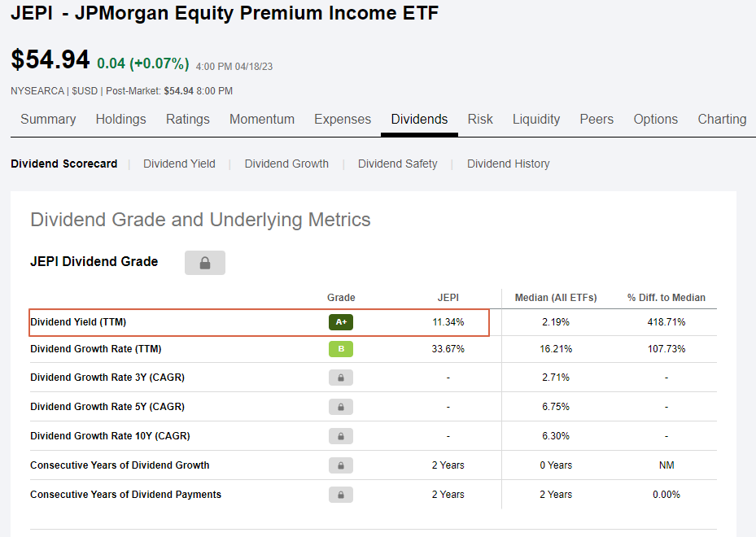Click the 2.19% median yield value
The image size is (756, 537).
(x=556, y=322)
